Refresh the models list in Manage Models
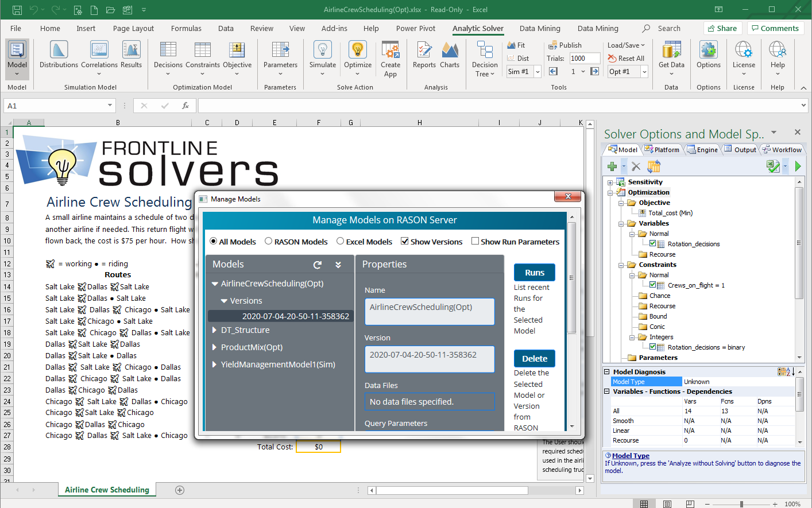The width and height of the screenshot is (812, 508). [x=317, y=265]
